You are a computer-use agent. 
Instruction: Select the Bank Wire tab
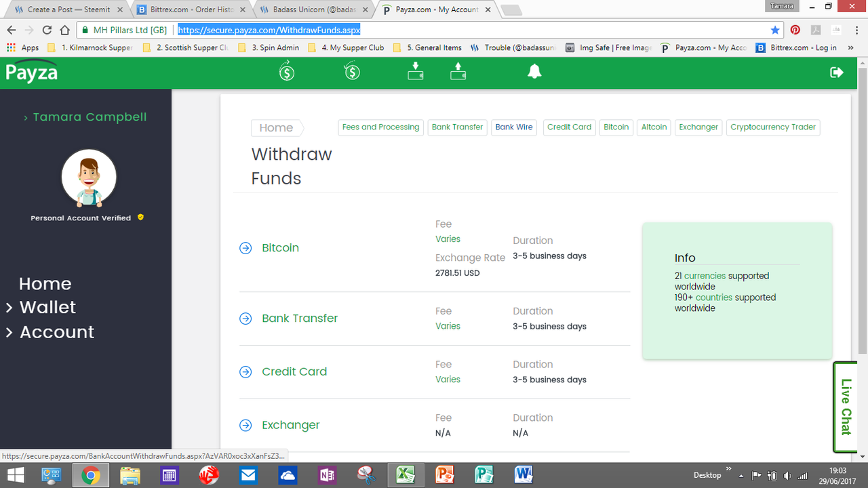pos(513,127)
